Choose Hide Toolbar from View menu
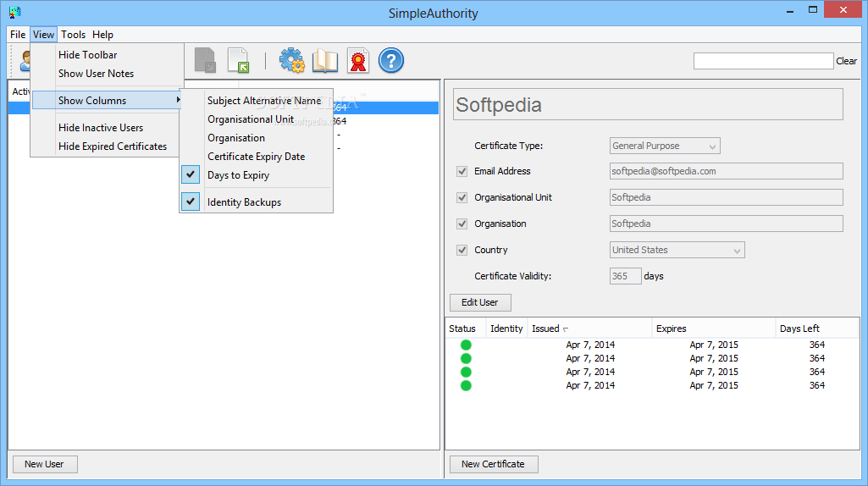868x486 pixels. [107, 55]
